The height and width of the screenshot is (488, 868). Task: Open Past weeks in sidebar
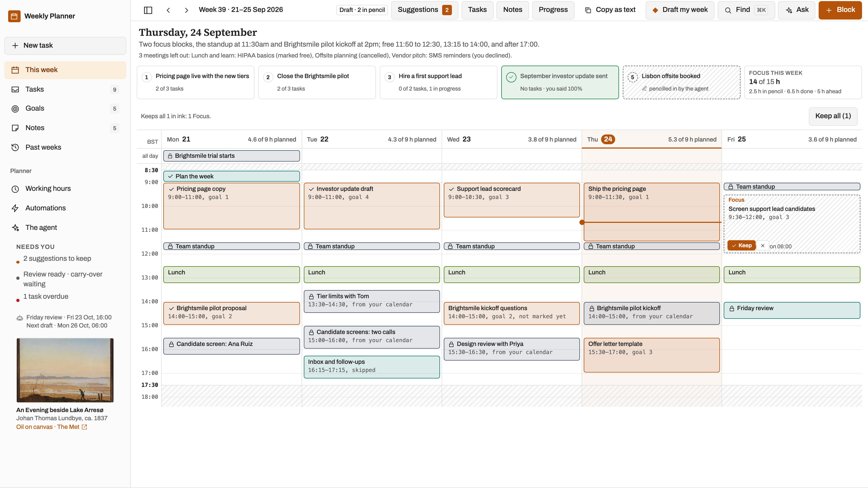[x=65, y=147]
